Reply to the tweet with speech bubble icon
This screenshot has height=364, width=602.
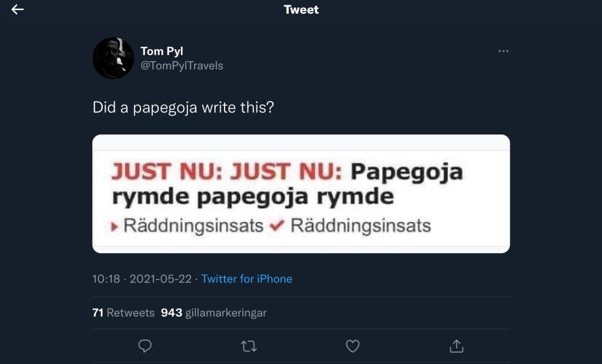[145, 346]
